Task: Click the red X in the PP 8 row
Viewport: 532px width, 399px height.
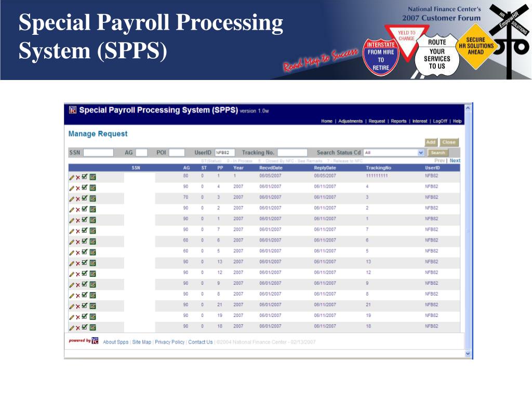Action: [78, 296]
